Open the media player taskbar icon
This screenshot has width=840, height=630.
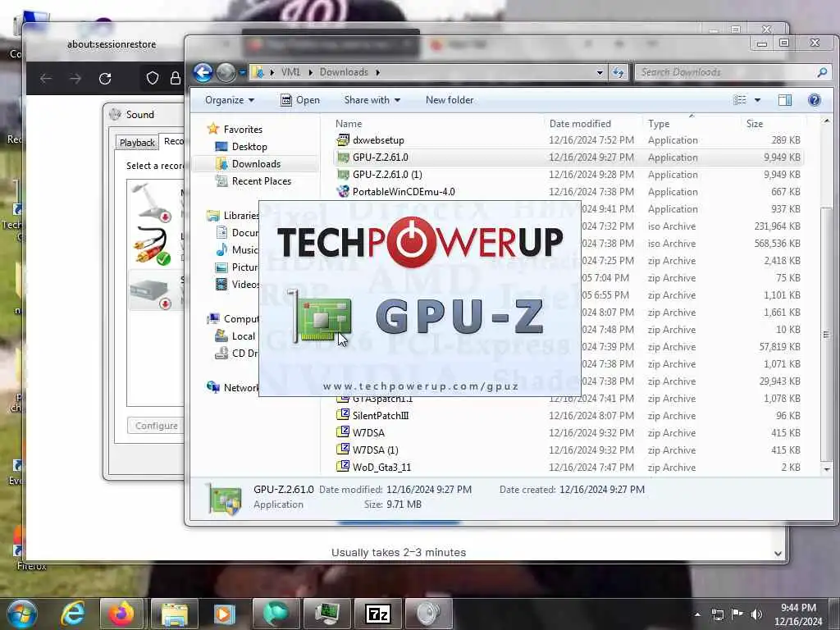(x=225, y=614)
